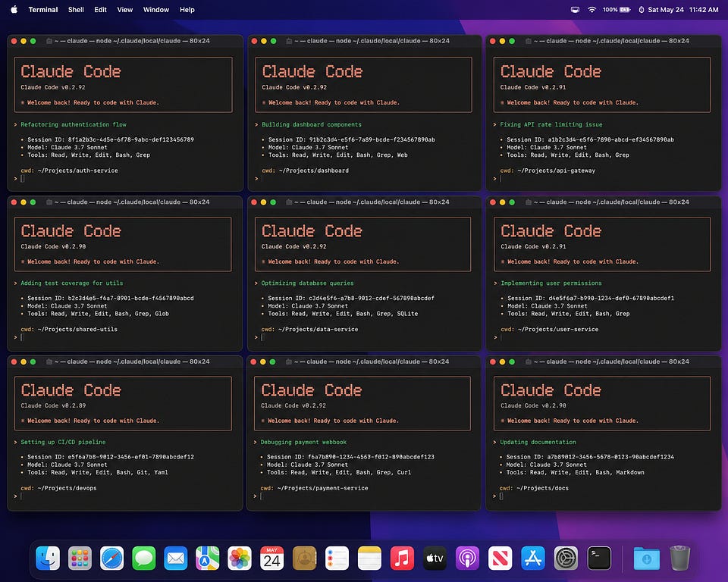Open Notes from the dock
This screenshot has height=582, width=728.
point(369,558)
